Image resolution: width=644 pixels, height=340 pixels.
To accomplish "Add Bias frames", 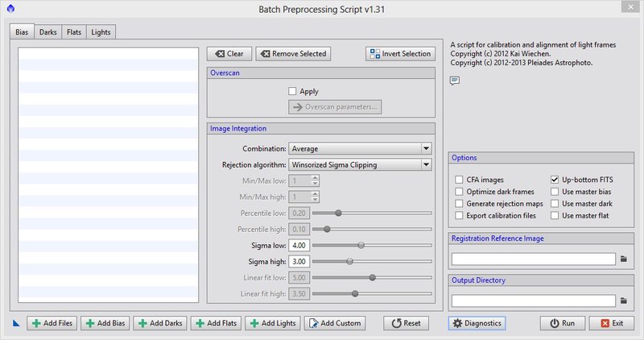I will pyautogui.click(x=105, y=323).
